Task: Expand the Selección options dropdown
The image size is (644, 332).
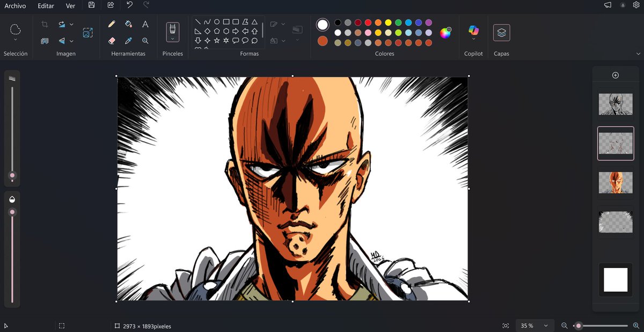Action: [16, 40]
